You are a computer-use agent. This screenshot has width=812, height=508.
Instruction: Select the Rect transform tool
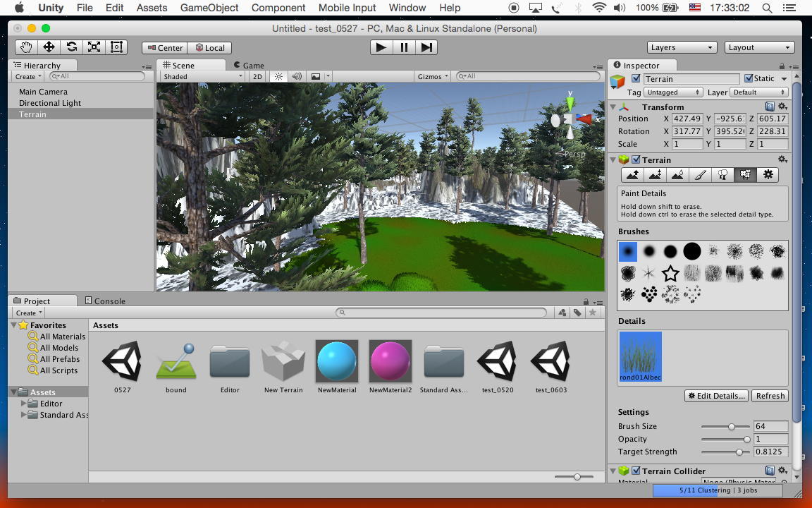point(116,47)
